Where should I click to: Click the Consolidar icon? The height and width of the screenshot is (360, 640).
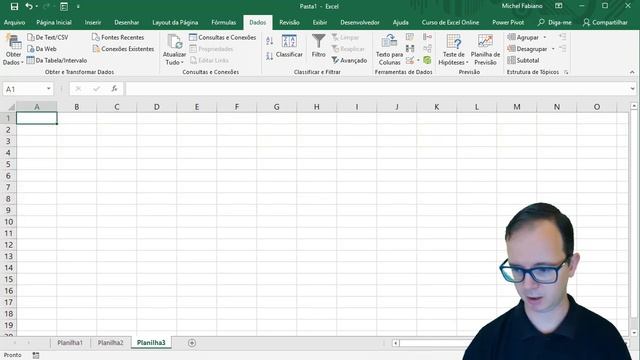pos(427,37)
